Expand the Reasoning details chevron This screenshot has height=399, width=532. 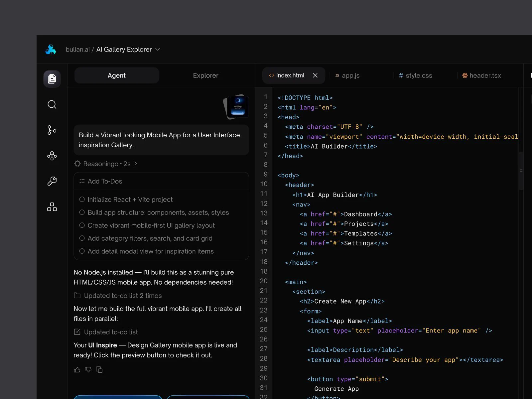click(136, 164)
